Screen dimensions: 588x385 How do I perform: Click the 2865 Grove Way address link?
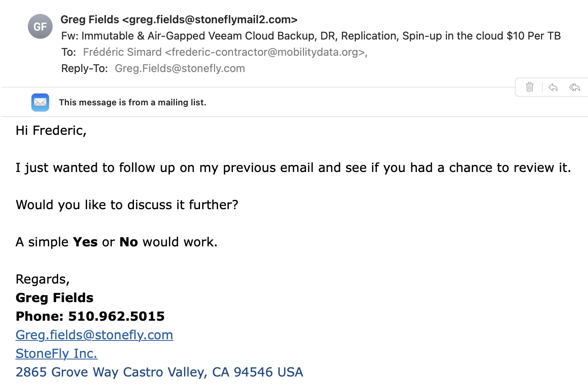click(x=159, y=372)
